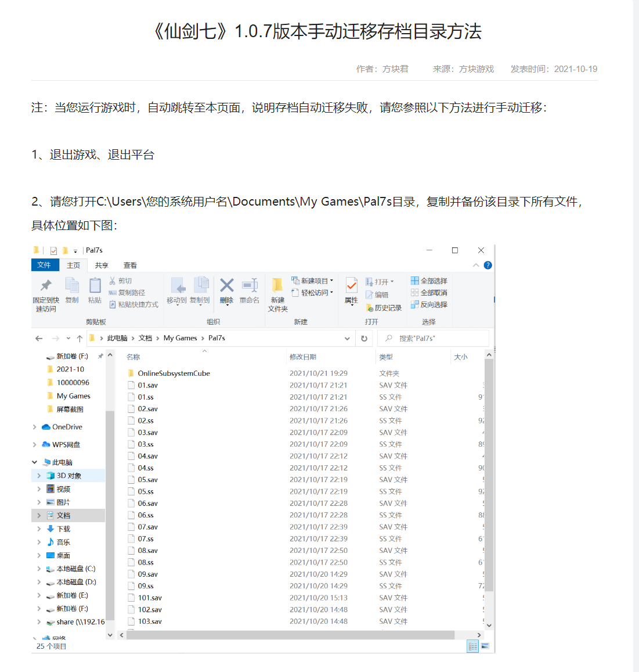
Task: Sort by the 修改日期 column header
Action: tap(303, 357)
